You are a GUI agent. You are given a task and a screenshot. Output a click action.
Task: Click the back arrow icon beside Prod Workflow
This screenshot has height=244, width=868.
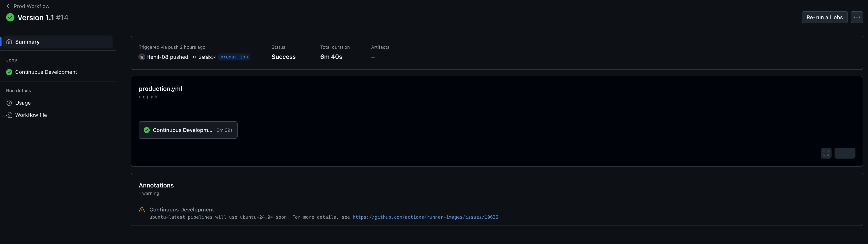[x=9, y=6]
